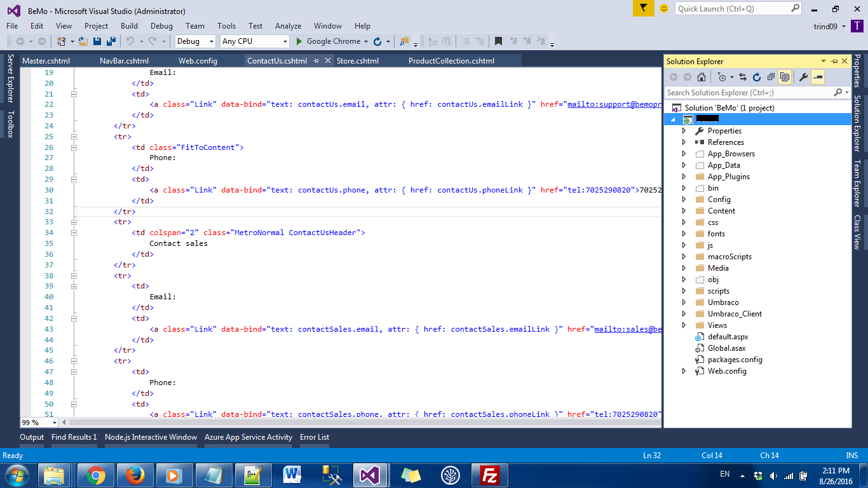Open the Error List panel tab
The image size is (868, 488).
click(x=315, y=437)
